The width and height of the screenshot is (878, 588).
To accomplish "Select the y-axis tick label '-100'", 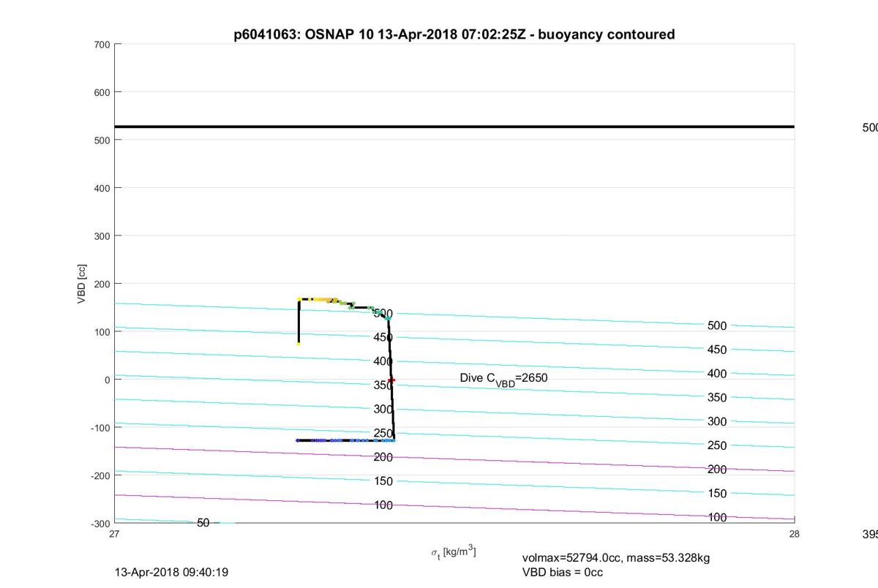I will [100, 428].
